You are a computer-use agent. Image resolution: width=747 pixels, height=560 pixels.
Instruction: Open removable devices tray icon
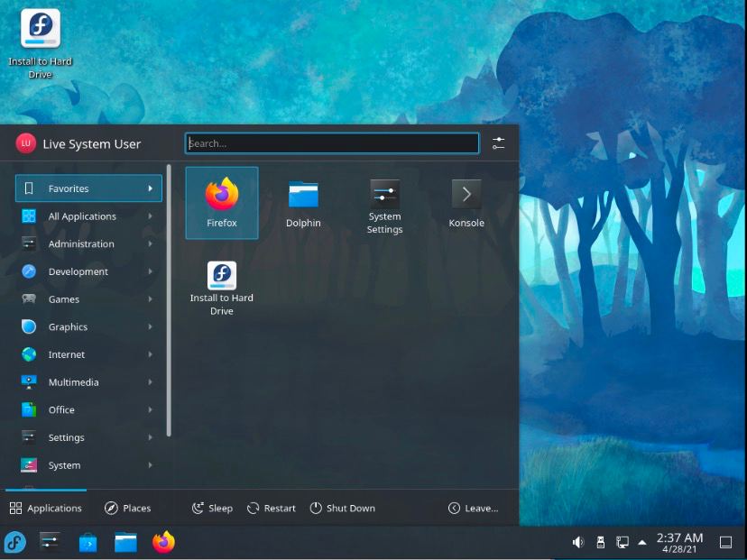(601, 542)
